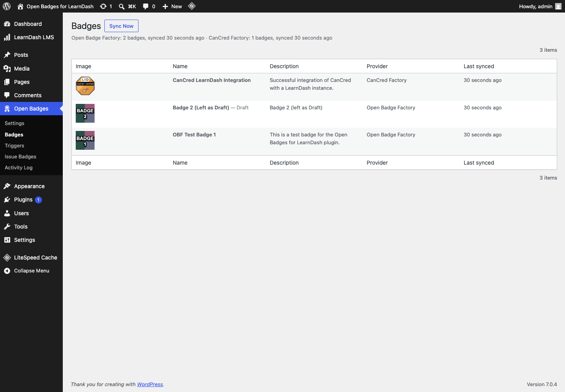
Task: Open the updates icon in admin bar
Action: click(103, 6)
